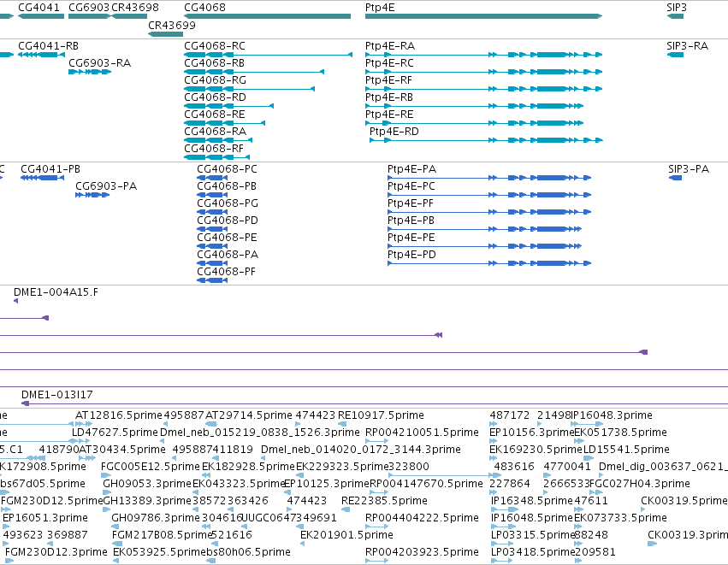Screen dimensions: 728x565
Task: Select EST FGC005E12.5prime
Action: coord(151,467)
